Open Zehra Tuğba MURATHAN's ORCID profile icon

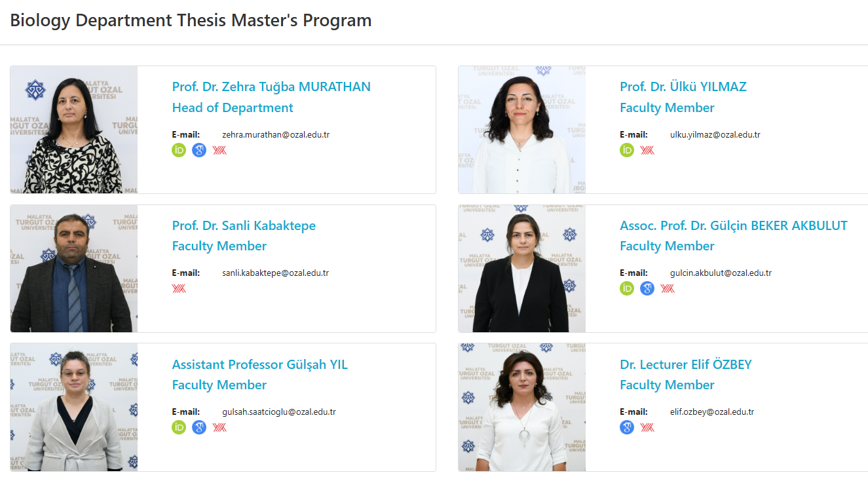(x=179, y=150)
